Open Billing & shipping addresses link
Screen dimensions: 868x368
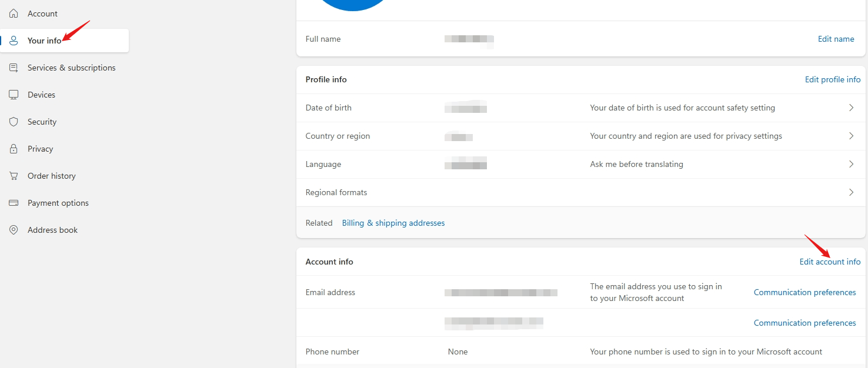click(x=393, y=223)
